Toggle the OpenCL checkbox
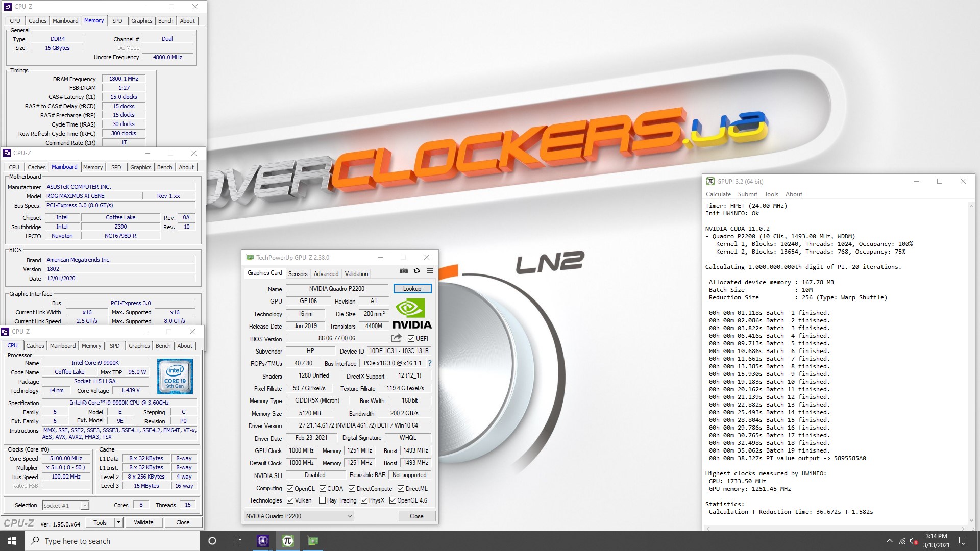 coord(290,489)
